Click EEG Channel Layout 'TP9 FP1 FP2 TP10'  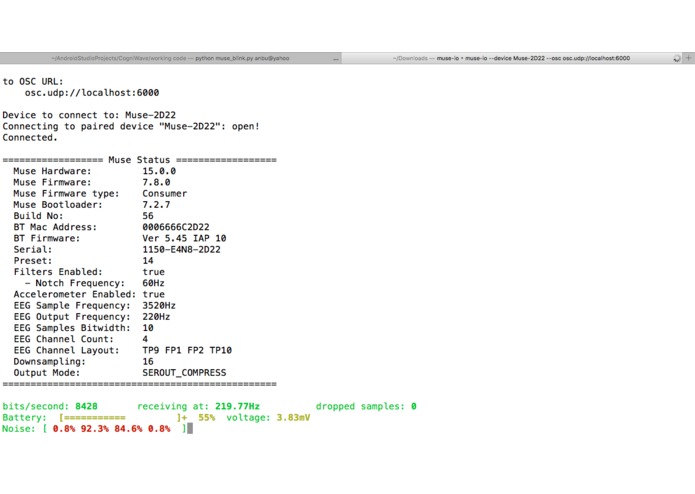point(187,350)
